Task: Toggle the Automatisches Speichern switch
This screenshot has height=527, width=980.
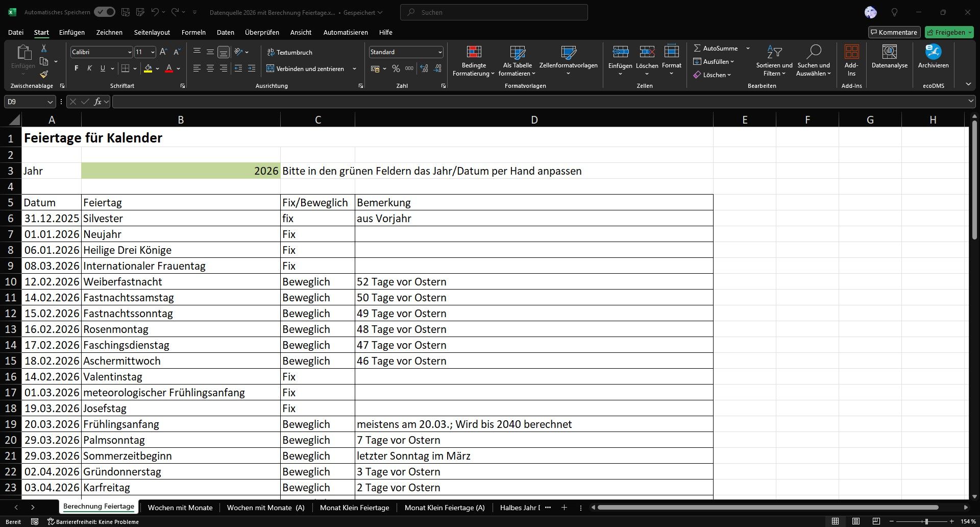Action: (104, 12)
